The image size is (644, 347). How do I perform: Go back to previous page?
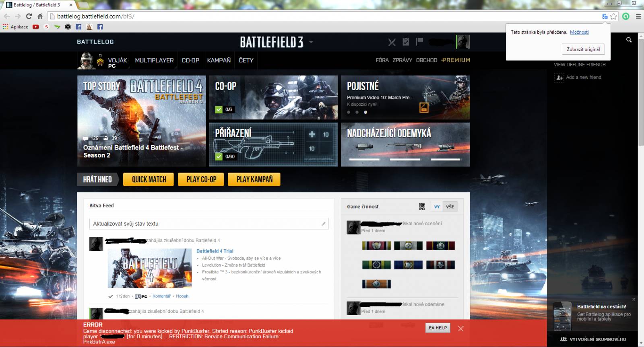coord(7,16)
